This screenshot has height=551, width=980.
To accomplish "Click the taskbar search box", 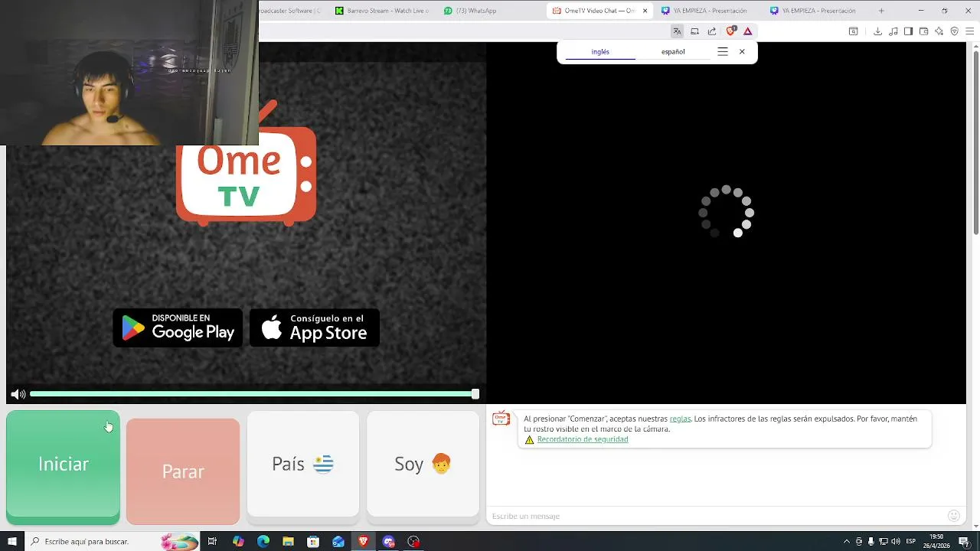I will [x=113, y=541].
